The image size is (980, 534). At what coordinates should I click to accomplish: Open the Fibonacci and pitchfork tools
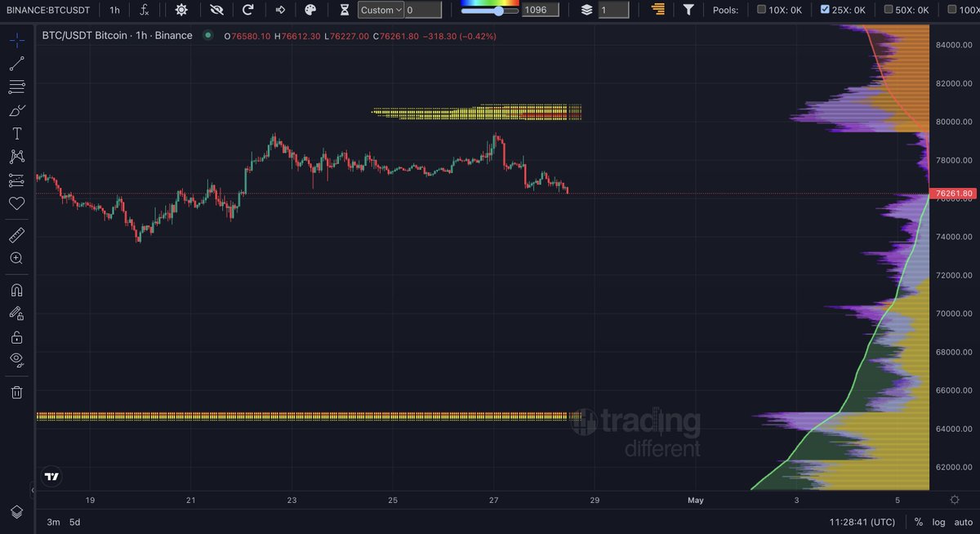click(16, 87)
